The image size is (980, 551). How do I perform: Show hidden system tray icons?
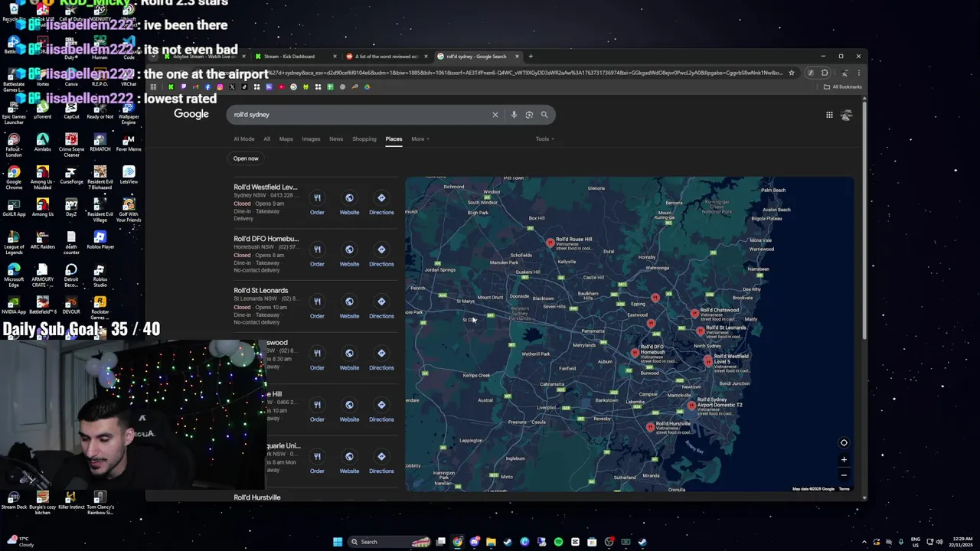[863, 542]
